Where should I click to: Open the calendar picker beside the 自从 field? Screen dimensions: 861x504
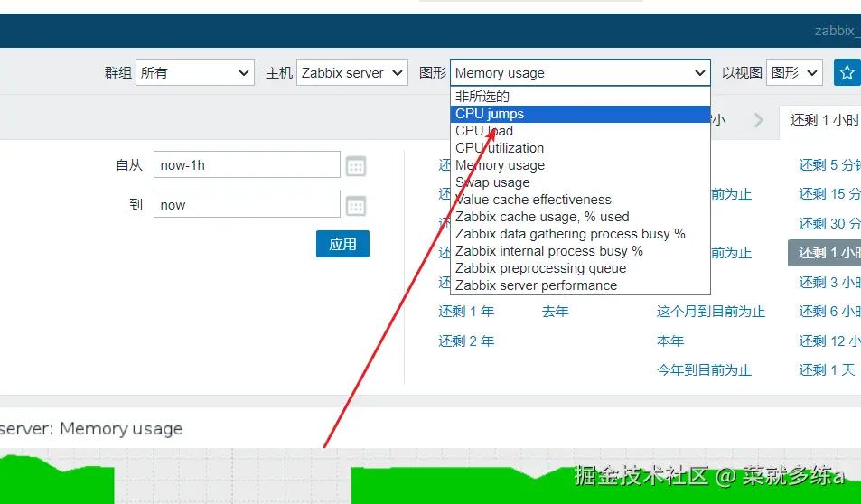356,166
